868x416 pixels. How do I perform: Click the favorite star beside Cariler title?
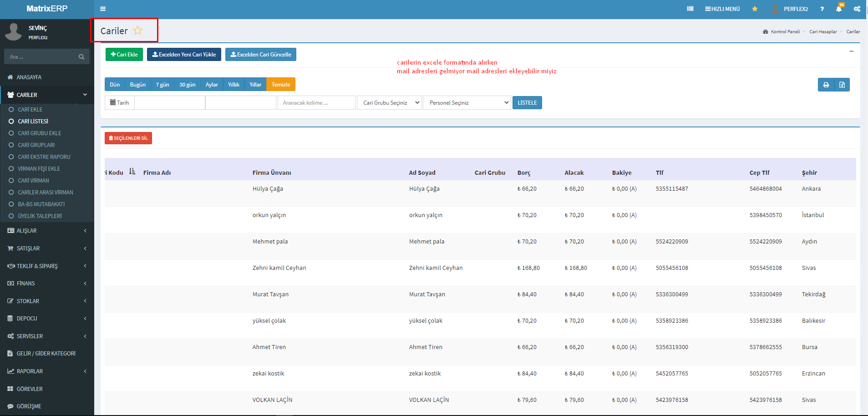137,30
